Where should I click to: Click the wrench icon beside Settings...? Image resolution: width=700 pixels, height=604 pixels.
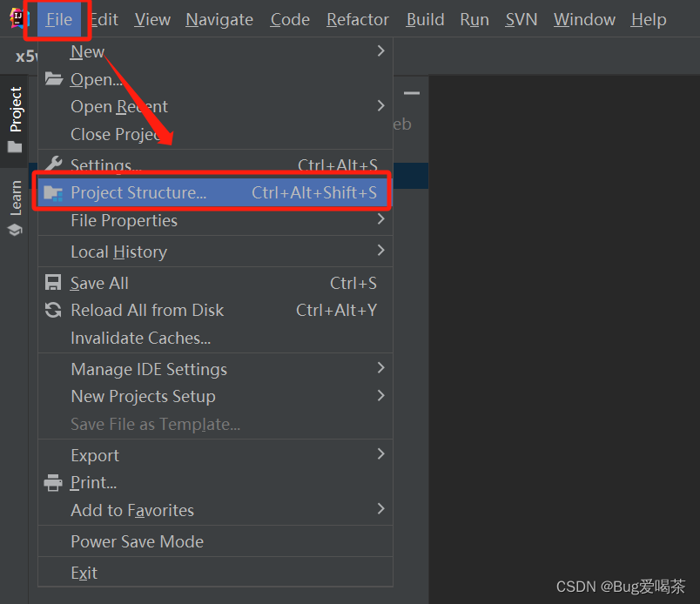pyautogui.click(x=54, y=164)
